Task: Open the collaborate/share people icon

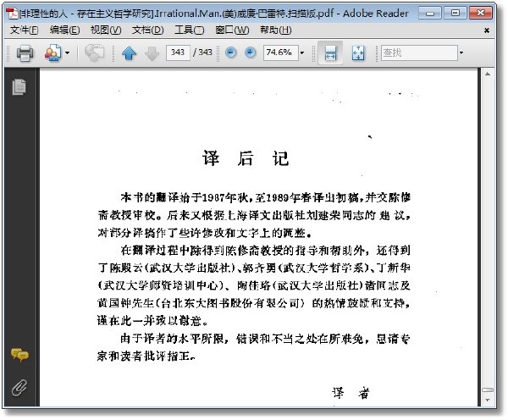Action: tap(52, 52)
